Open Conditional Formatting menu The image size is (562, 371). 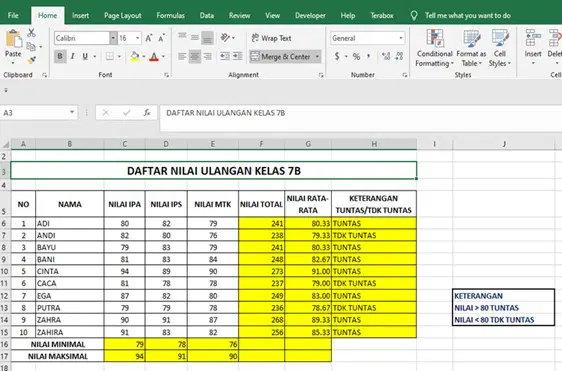click(x=434, y=48)
